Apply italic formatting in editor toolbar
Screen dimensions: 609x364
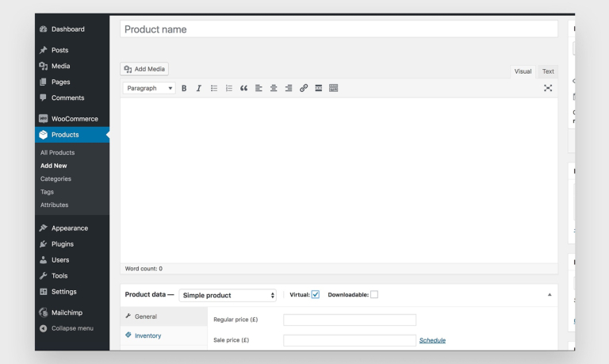[x=199, y=88]
